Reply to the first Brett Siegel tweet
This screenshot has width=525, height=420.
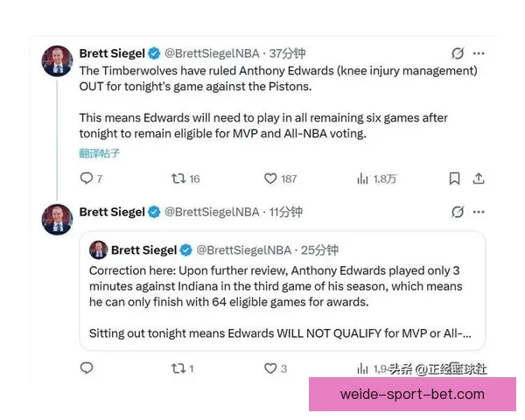pyautogui.click(x=87, y=178)
